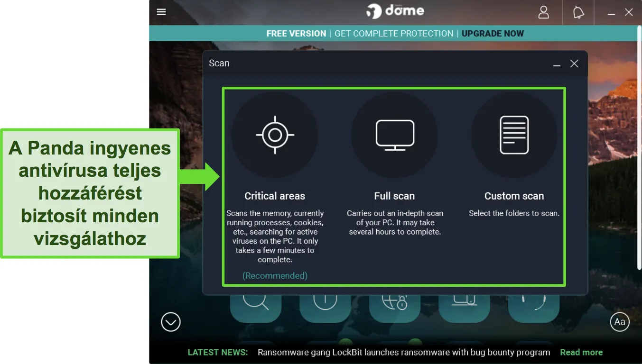Click the Custom scan label

click(x=514, y=196)
